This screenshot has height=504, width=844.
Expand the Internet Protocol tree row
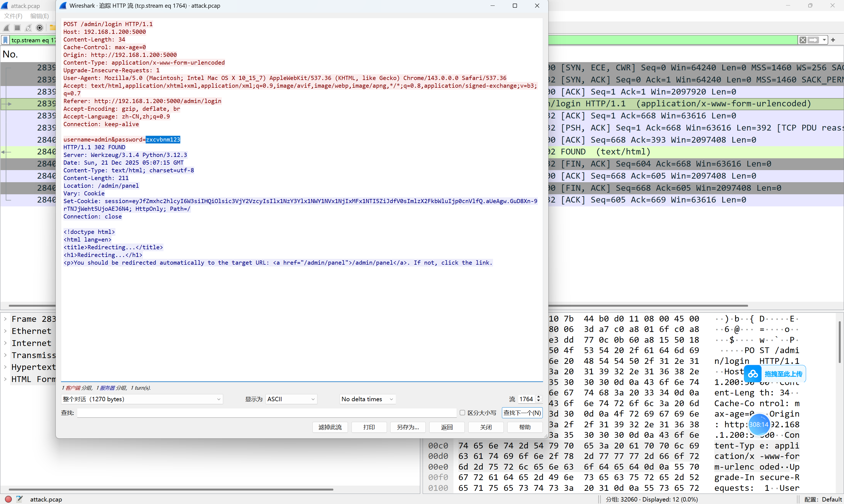coord(5,343)
